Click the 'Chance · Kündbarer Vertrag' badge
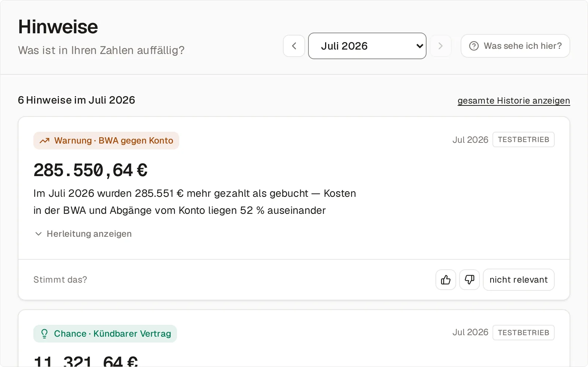This screenshot has width=588, height=367. click(105, 334)
